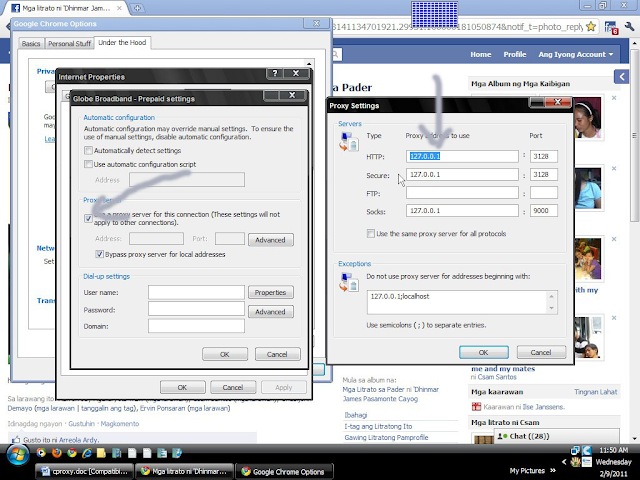The width and height of the screenshot is (640, 480).
Task: Click the Facebook browser tab
Action: (x=65, y=8)
